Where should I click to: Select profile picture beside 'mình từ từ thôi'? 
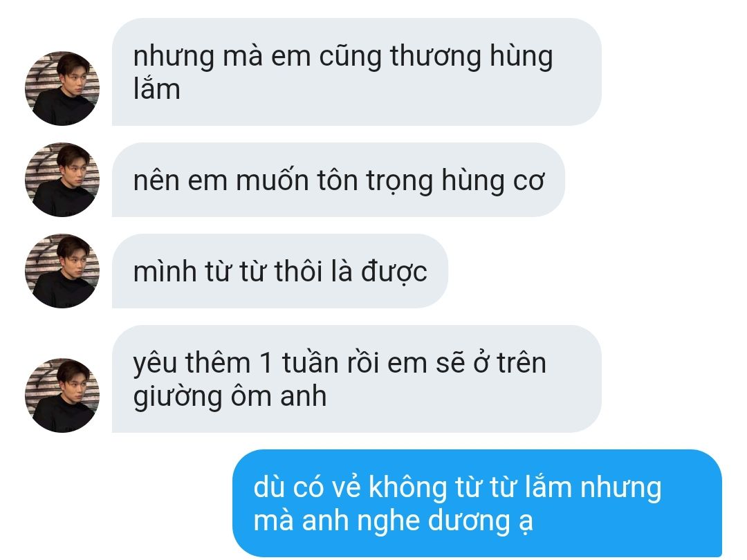[x=62, y=271]
